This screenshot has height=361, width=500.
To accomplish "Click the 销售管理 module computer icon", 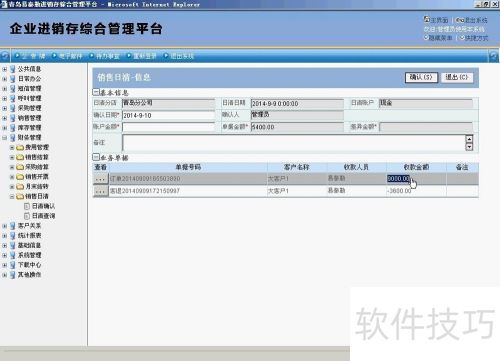I will pyautogui.click(x=13, y=118).
